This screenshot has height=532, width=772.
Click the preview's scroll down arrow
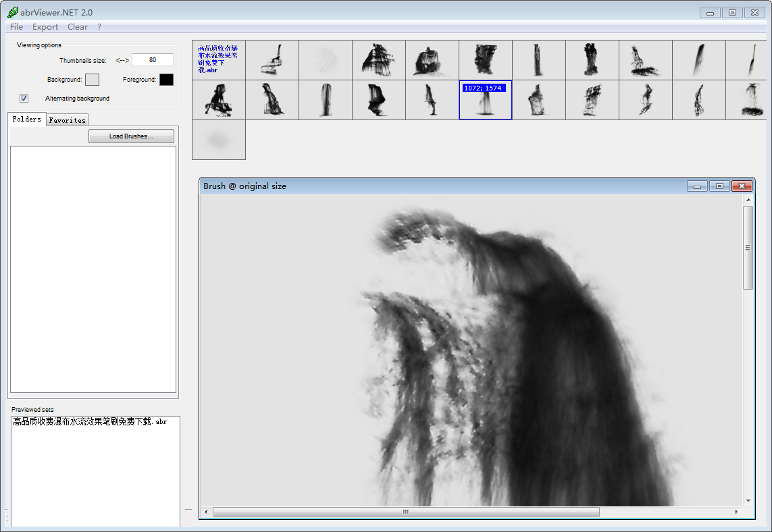748,500
